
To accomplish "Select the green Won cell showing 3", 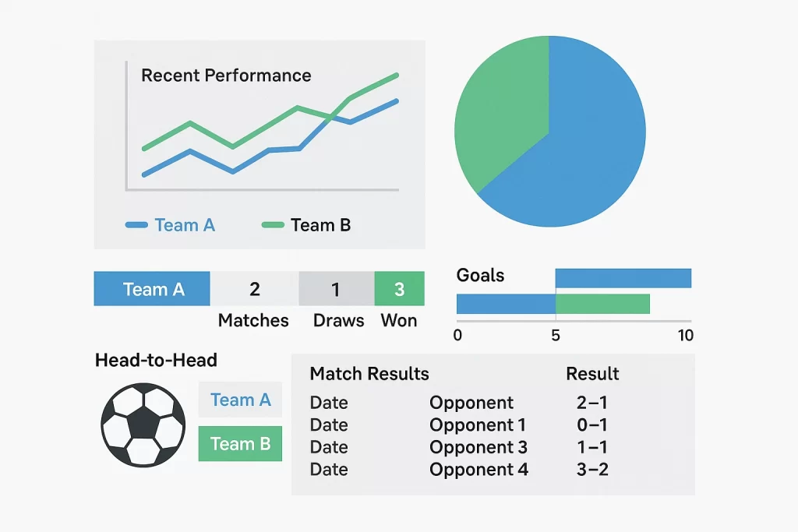I will pos(399,289).
